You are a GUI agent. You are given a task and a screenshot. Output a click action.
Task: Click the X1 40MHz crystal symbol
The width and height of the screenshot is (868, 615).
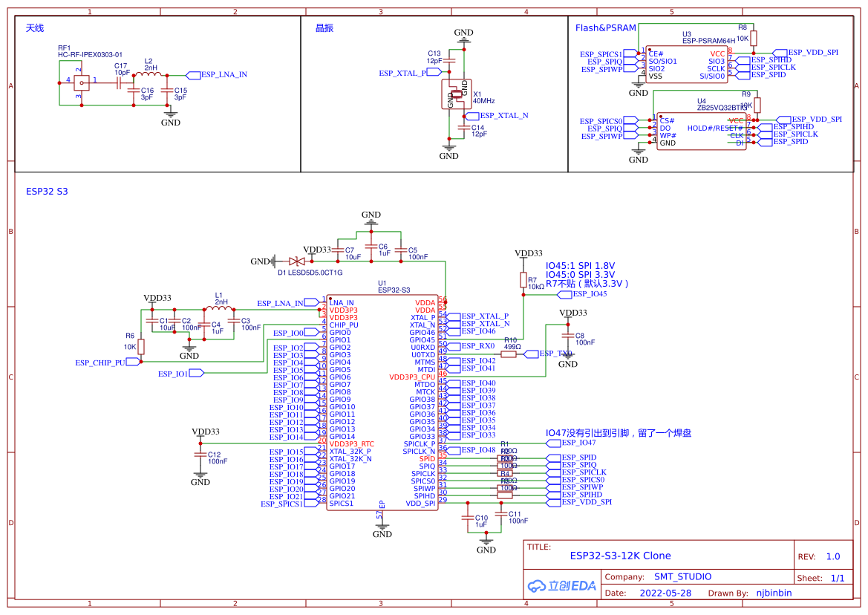(x=457, y=94)
